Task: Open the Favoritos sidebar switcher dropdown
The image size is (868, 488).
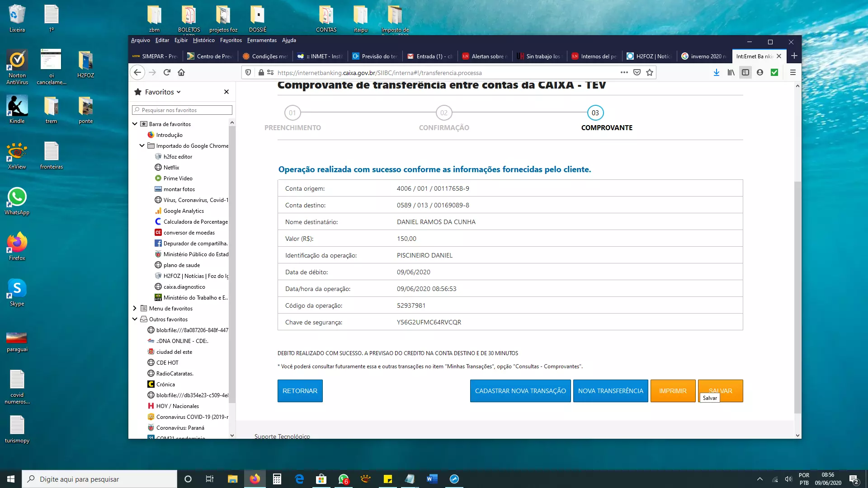Action: coord(162,92)
